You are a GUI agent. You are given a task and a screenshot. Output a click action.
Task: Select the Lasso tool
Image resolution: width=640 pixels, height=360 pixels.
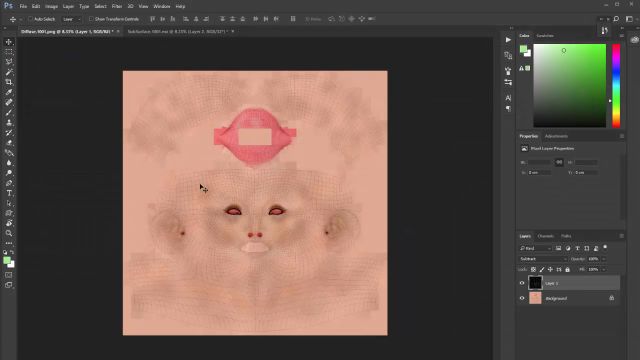point(9,62)
